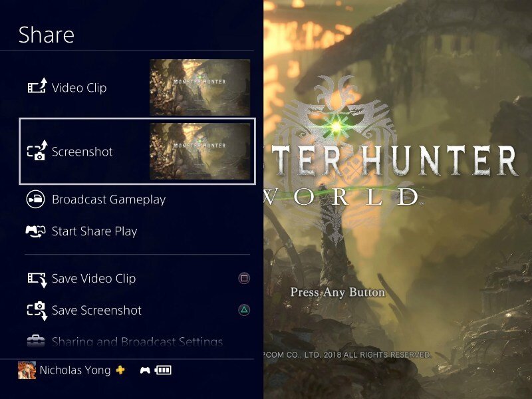
Task: Click the Share Play controller icon
Action: [36, 231]
